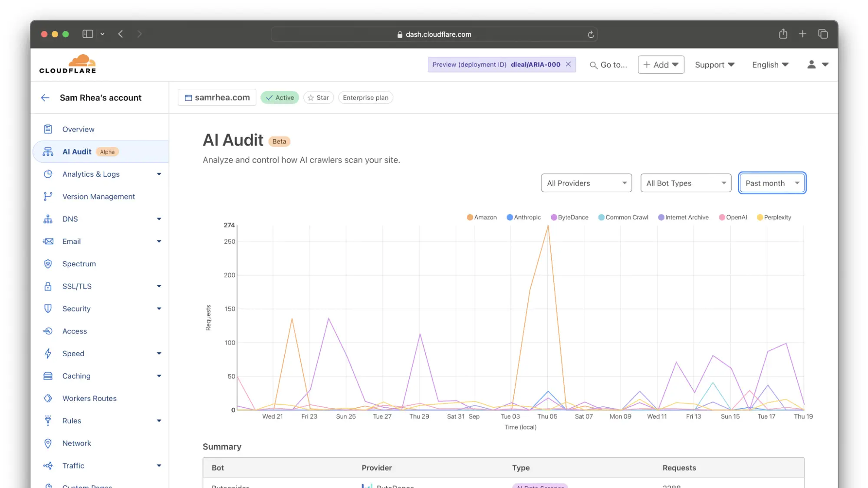Screen dimensions: 868x488
Task: Open the Support menu
Action: tap(714, 64)
